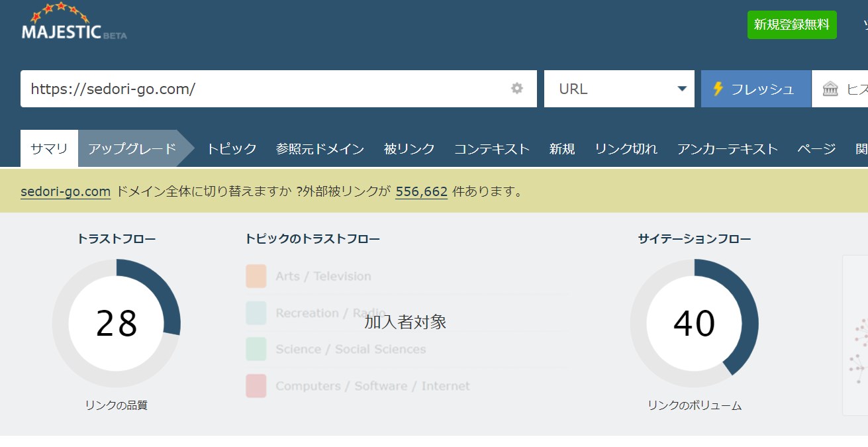Click the Majestic logo
This screenshot has height=447, width=868.
pyautogui.click(x=73, y=23)
